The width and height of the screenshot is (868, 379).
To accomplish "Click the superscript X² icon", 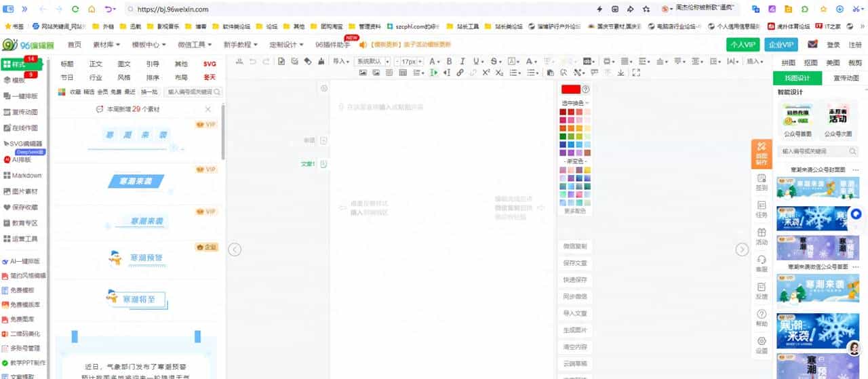I will (x=486, y=73).
